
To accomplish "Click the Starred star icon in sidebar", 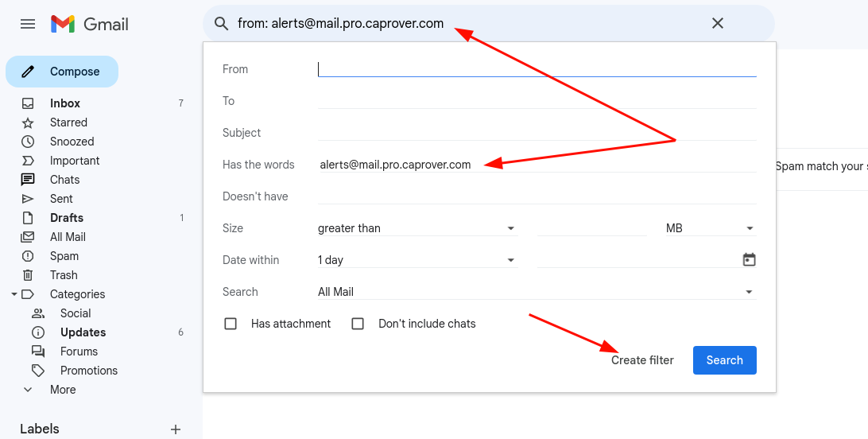I will [x=28, y=122].
